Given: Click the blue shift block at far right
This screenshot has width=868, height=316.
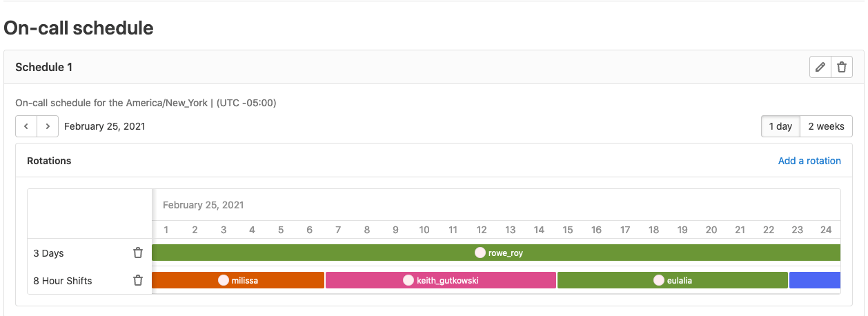Looking at the screenshot, I should pyautogui.click(x=815, y=281).
